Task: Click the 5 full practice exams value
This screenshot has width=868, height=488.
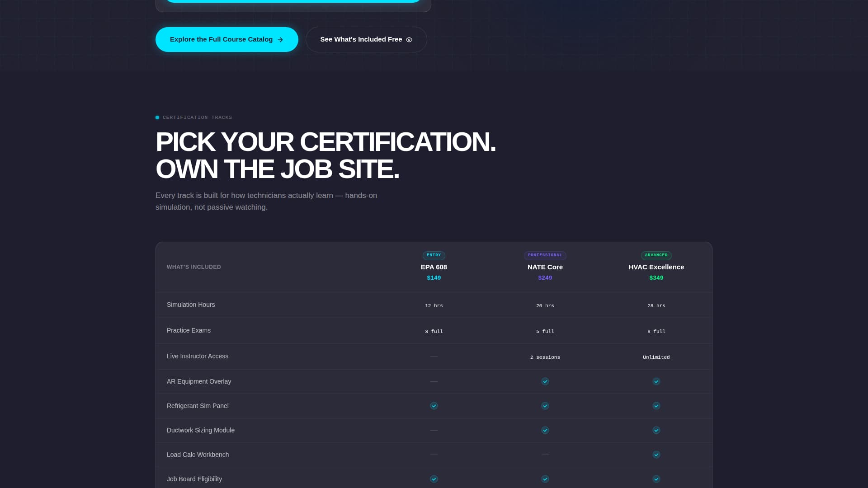Action: (545, 332)
